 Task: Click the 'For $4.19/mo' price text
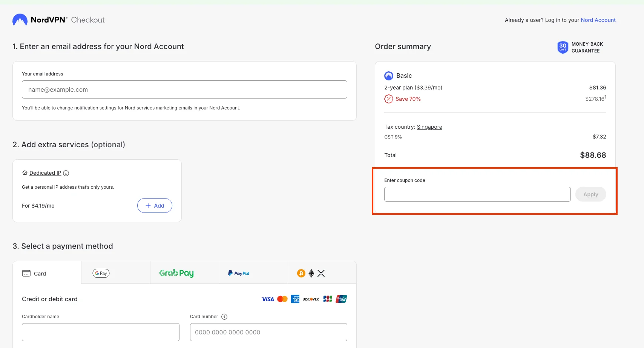(38, 206)
